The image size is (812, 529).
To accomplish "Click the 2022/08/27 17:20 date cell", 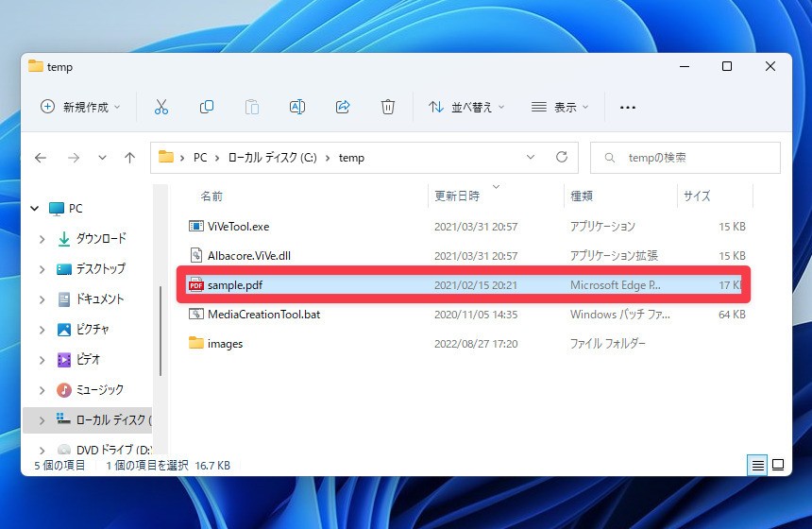I will point(476,344).
